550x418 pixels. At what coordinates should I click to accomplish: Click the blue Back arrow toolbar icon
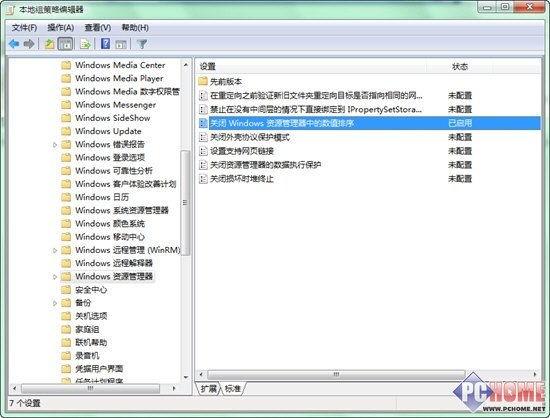click(x=14, y=44)
